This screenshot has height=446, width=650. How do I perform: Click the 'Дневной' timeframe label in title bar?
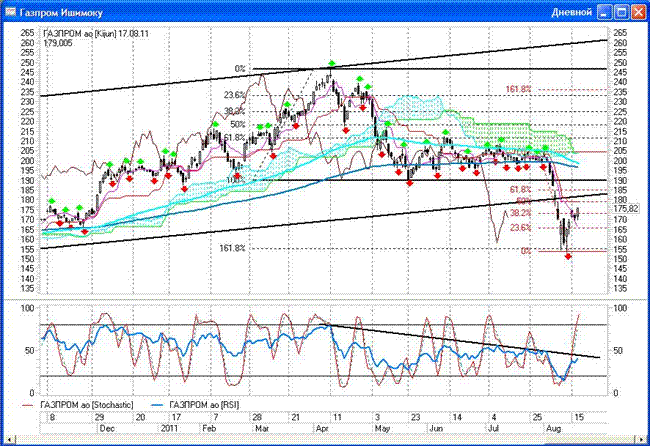pyautogui.click(x=572, y=12)
